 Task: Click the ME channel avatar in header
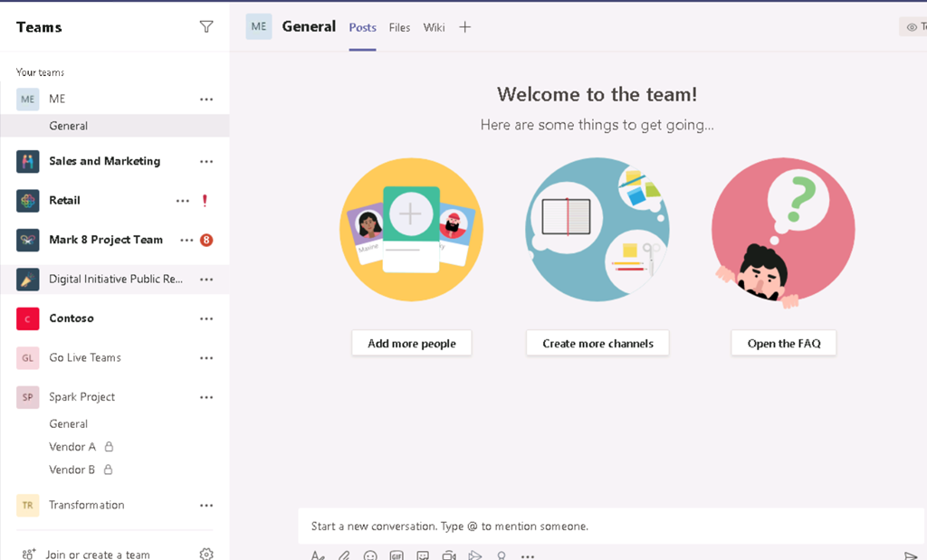(x=259, y=26)
